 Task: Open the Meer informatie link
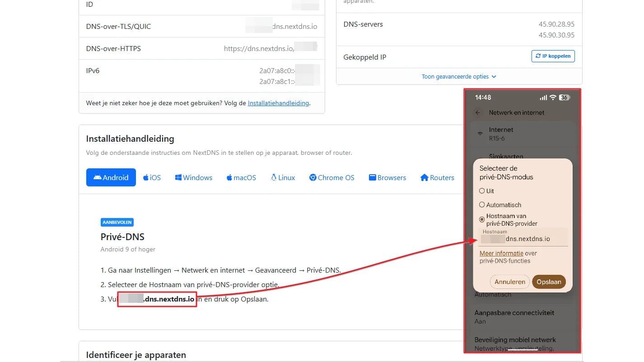[x=501, y=253]
